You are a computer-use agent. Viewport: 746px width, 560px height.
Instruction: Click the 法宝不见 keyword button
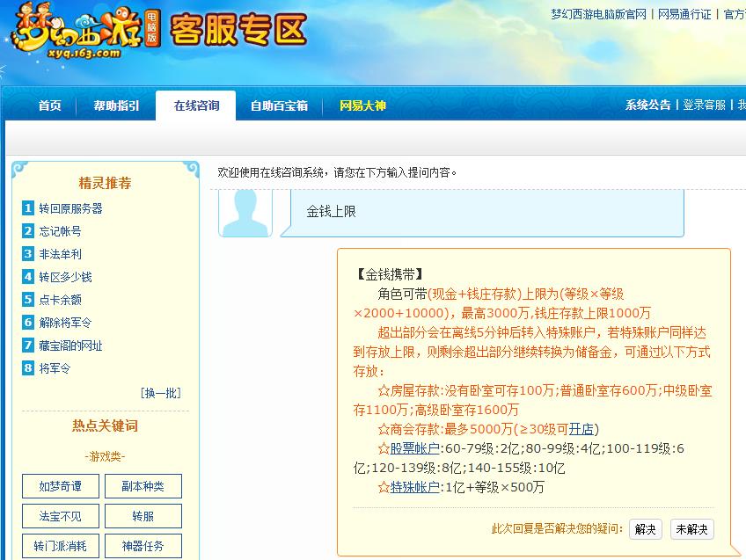(x=61, y=516)
